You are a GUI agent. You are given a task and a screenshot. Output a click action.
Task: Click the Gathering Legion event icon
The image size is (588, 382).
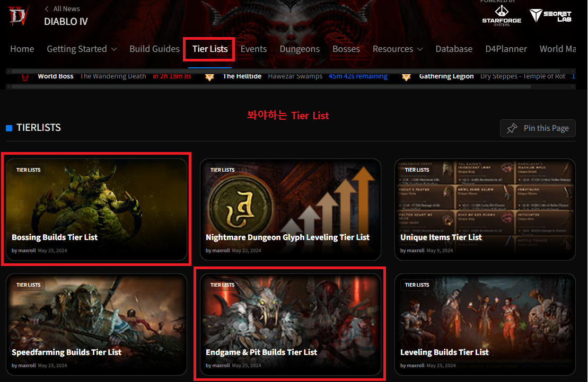[x=406, y=77]
